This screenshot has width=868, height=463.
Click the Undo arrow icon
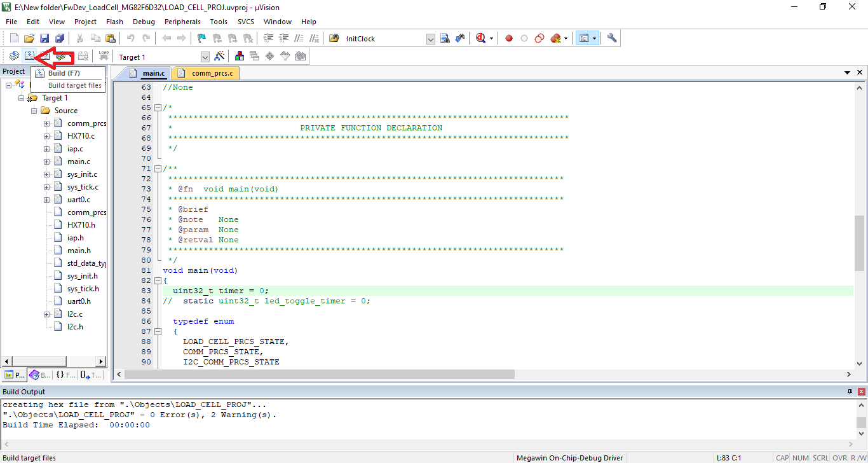131,38
